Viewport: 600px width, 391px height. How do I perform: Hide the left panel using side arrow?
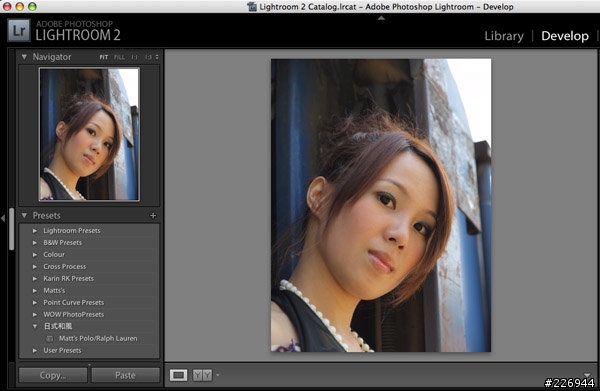(3, 218)
